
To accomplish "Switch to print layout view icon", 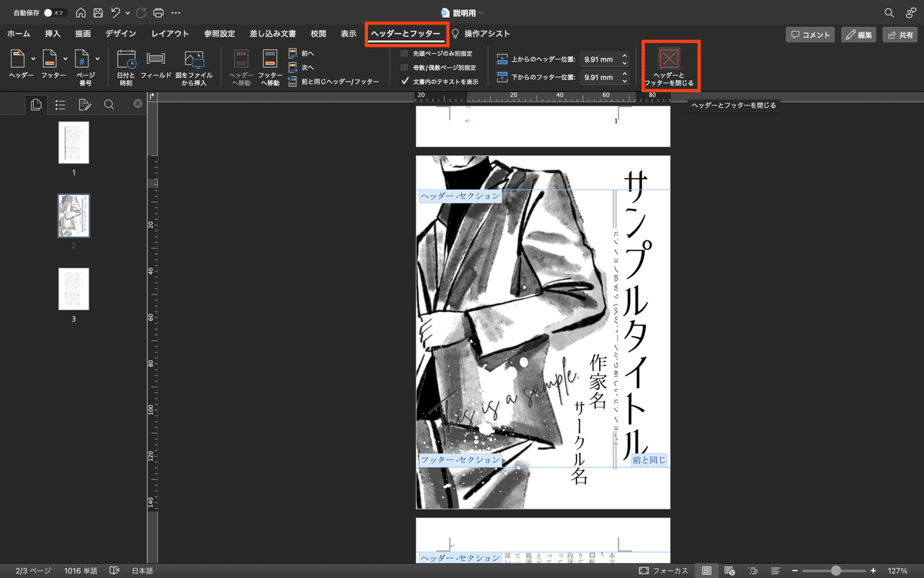I will tap(706, 570).
